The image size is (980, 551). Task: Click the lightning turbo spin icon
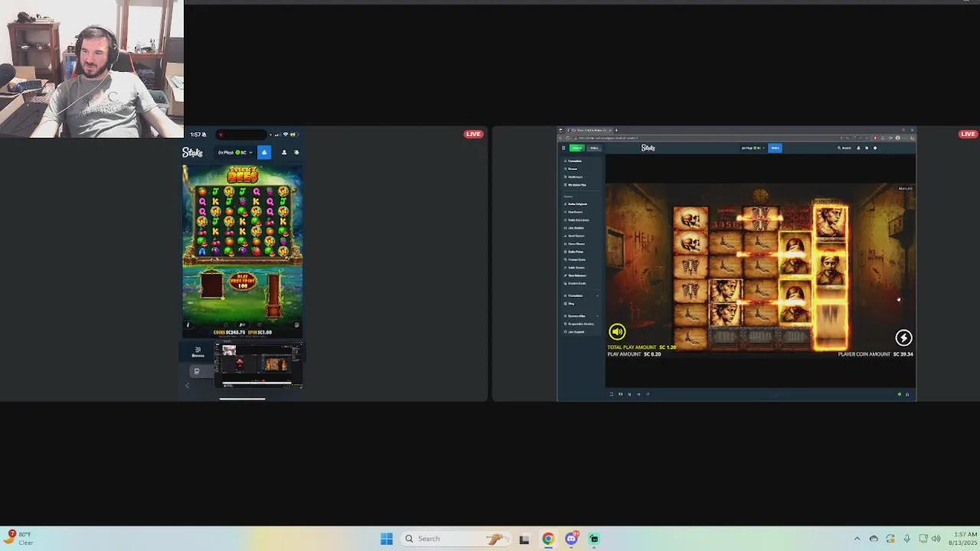(903, 337)
